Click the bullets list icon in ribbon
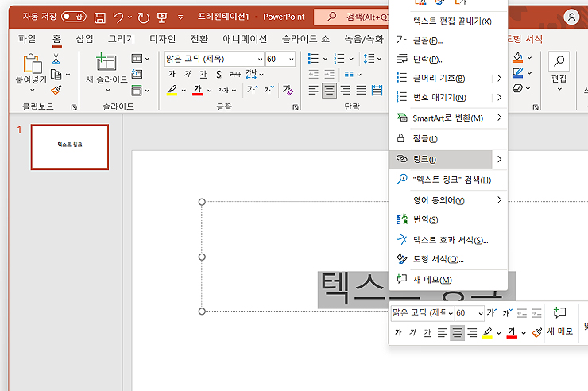588x391 pixels. pyautogui.click(x=313, y=59)
